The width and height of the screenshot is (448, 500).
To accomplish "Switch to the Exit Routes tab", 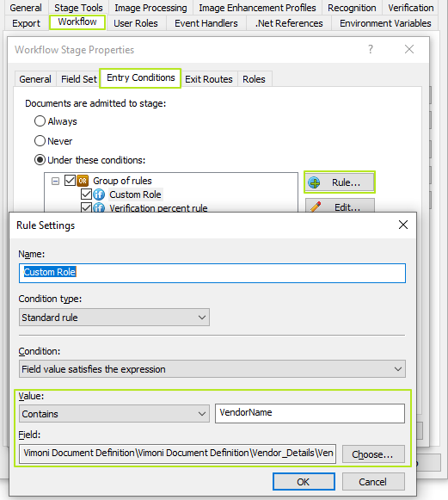I will [209, 79].
